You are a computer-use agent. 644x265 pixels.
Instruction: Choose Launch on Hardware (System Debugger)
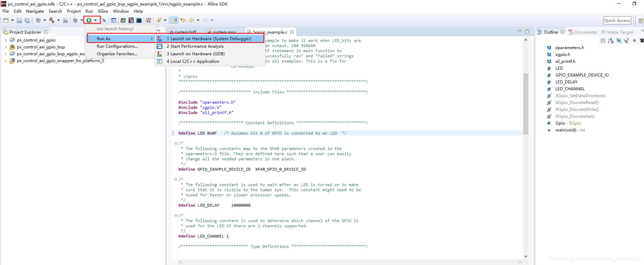(210, 38)
